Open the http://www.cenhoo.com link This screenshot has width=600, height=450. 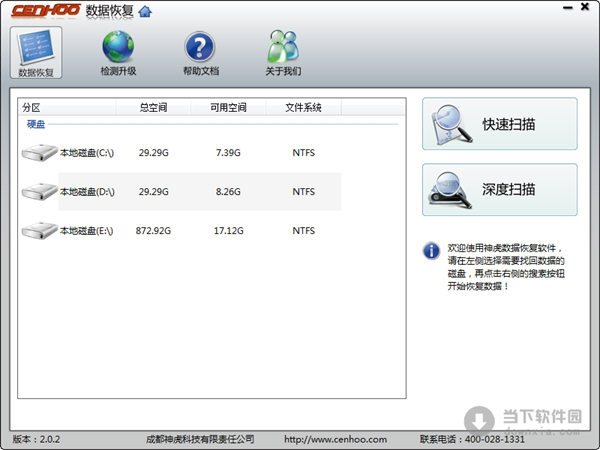(335, 439)
